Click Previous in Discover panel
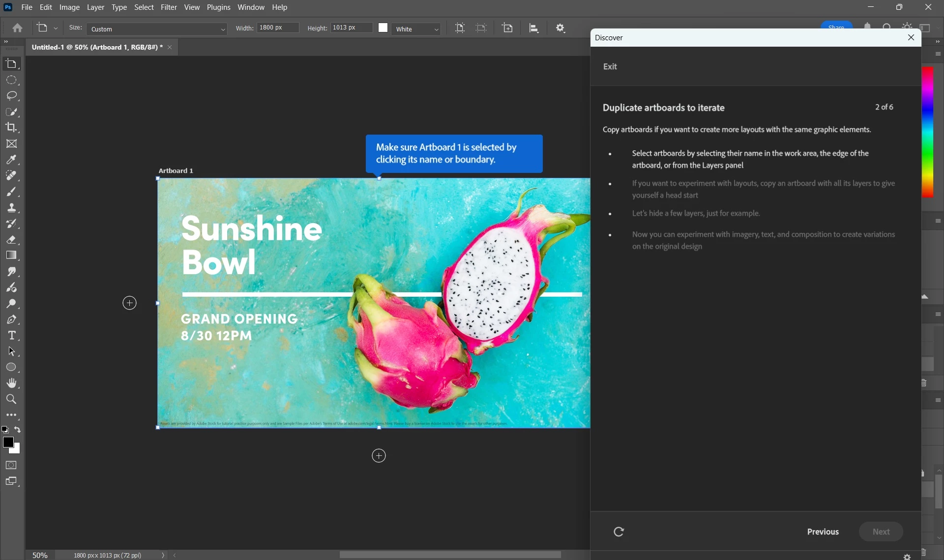944x560 pixels. point(823,532)
